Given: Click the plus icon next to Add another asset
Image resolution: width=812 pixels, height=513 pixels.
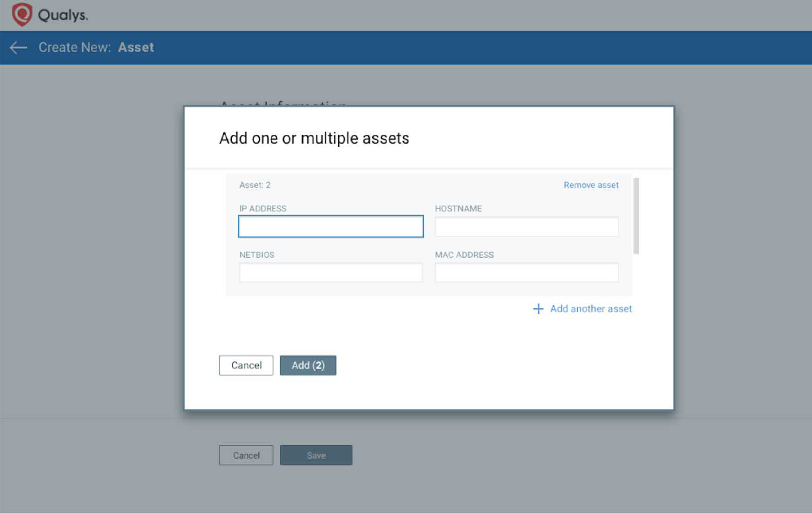Looking at the screenshot, I should 538,309.
